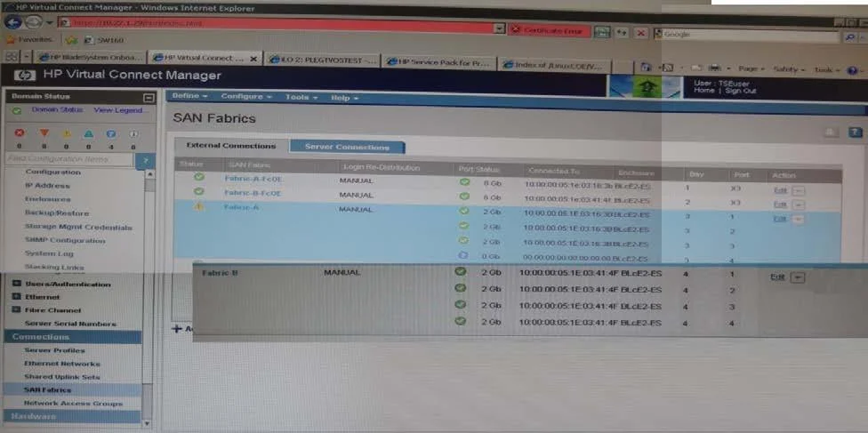Viewport: 868px width, 433px height.
Task: Click the print icon on SAN Fabrics page
Action: pyautogui.click(x=831, y=132)
